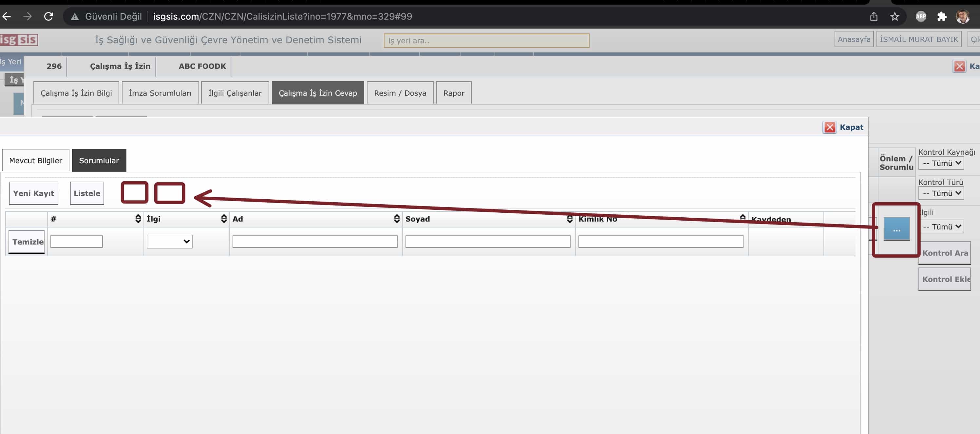Click the browser back arrow
The image size is (980, 434).
click(7, 16)
